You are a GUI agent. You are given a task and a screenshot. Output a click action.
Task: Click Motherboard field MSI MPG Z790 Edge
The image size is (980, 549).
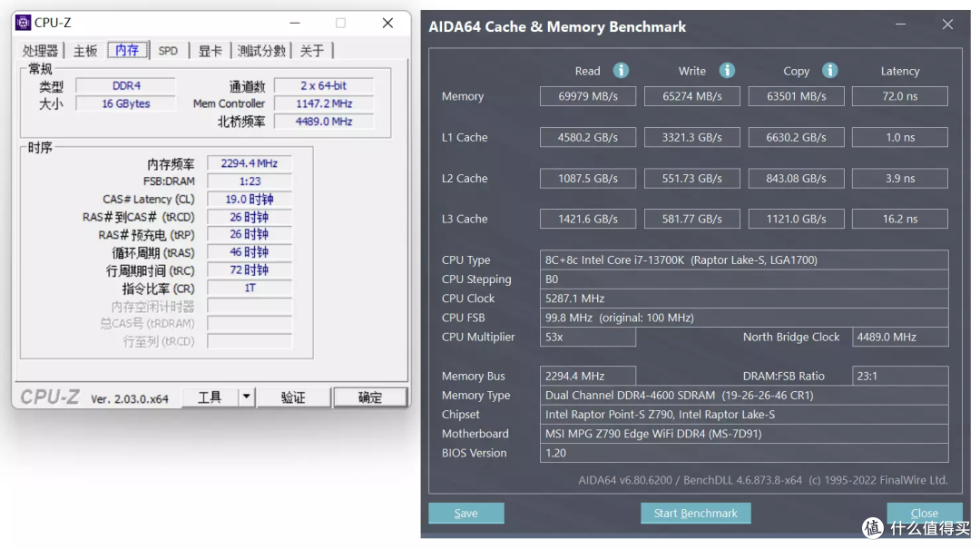pyautogui.click(x=744, y=434)
